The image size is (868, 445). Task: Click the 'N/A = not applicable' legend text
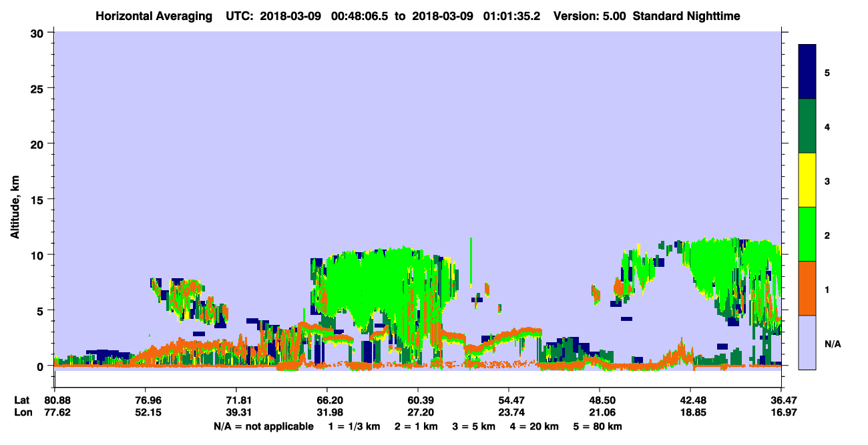(264, 426)
